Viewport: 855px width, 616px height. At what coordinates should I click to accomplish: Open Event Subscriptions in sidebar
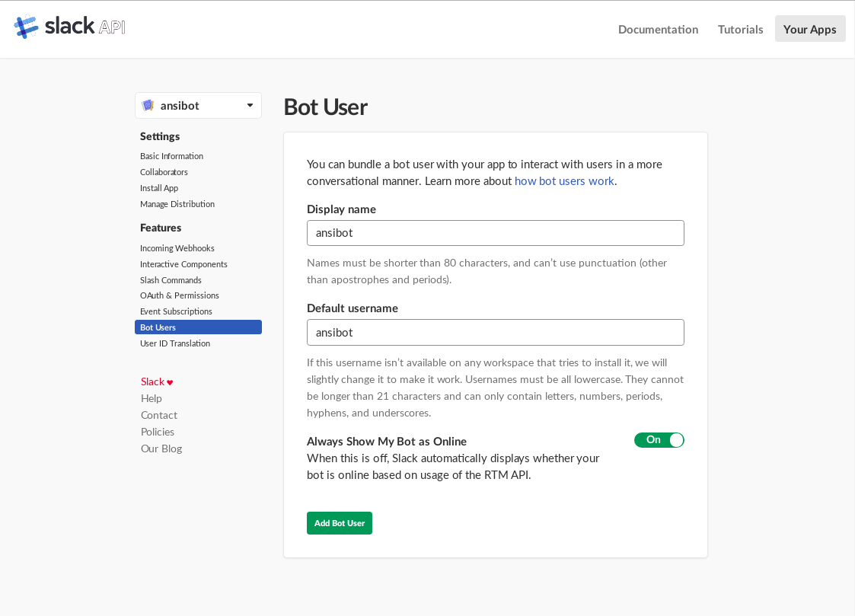click(176, 311)
